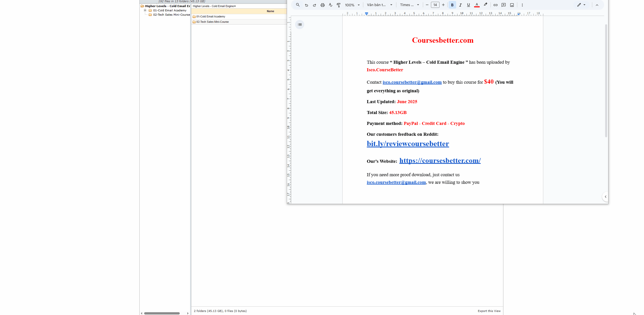Click the add comment icon
The width and height of the screenshot is (644, 315).
503,5
